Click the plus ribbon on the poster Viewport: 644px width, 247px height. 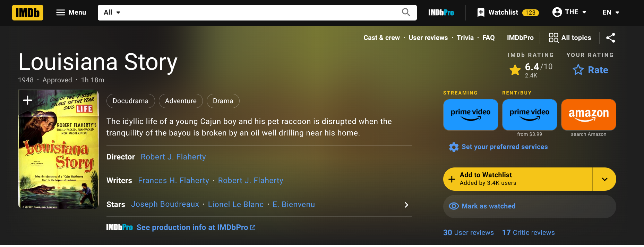tap(27, 101)
